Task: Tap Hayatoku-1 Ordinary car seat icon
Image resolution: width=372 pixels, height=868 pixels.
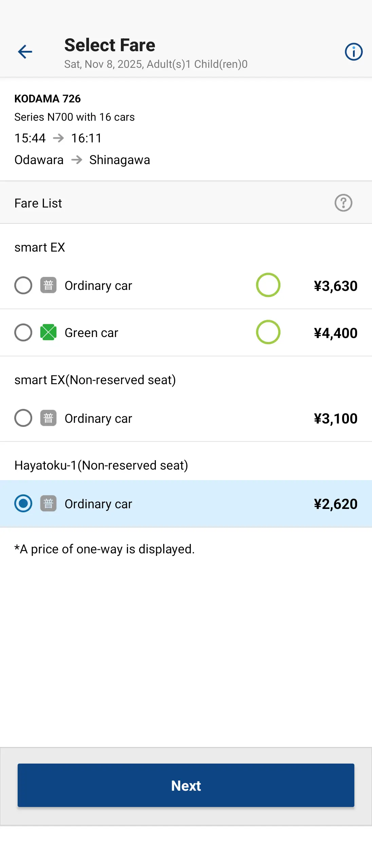Action: [x=48, y=504]
